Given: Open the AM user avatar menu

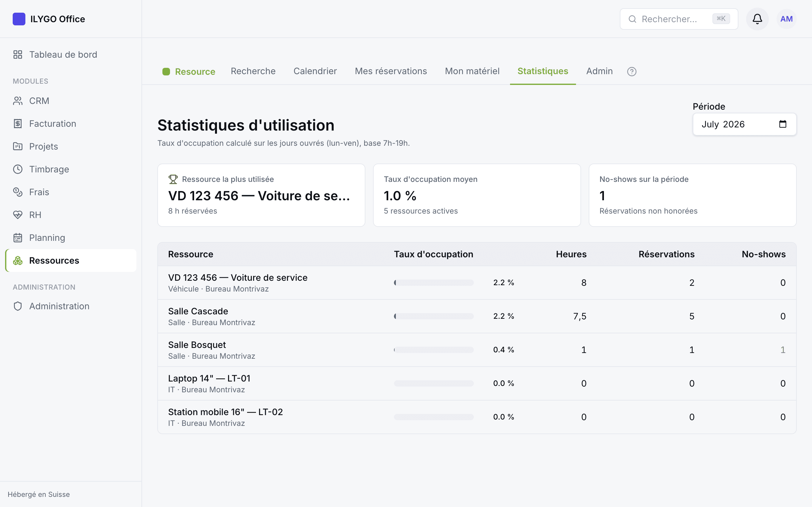Looking at the screenshot, I should coord(786,19).
